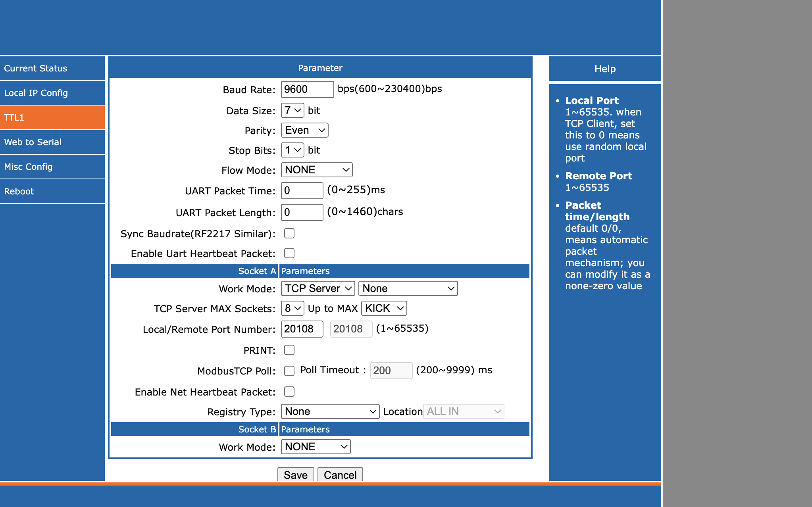Enable Net Heartbeat Packet checkbox
This screenshot has height=507, width=812.
289,392
